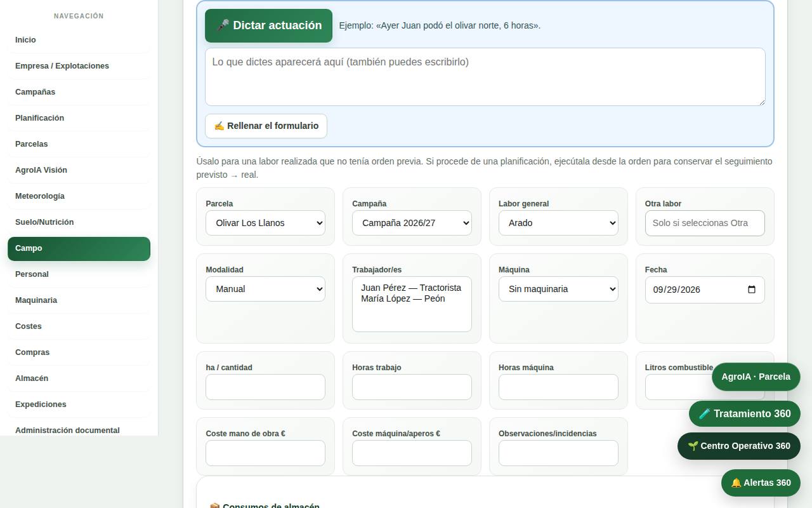
Task: Focus the Observaciones/incidencias field
Action: (558, 453)
